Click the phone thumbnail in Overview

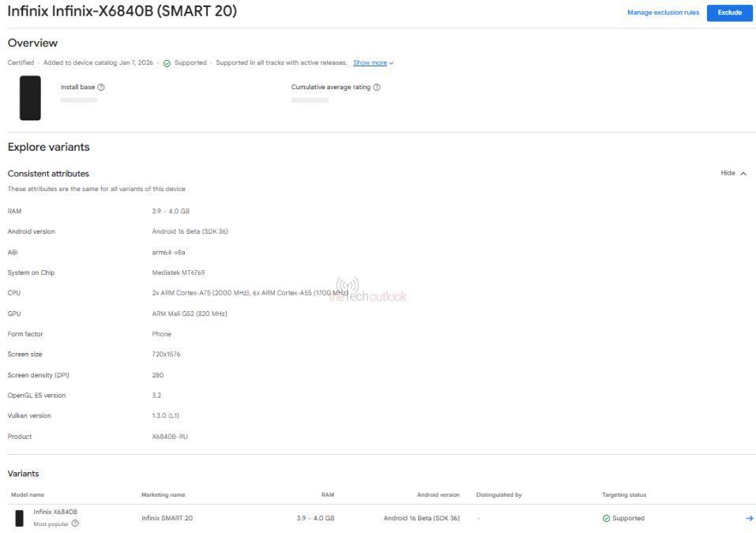tap(30, 98)
